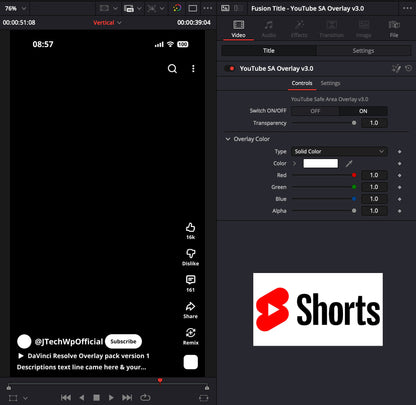Add keyframe for Alpha parameter
The height and width of the screenshot is (405, 416).
[399, 211]
